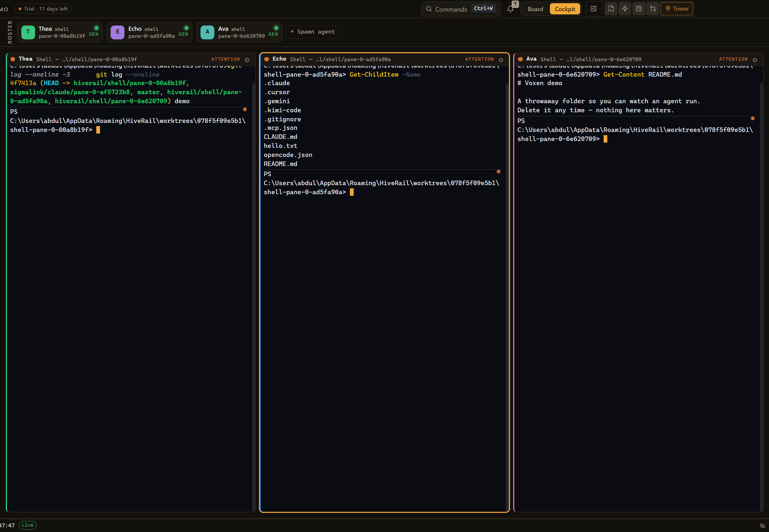Click the .mcp.json entry in Echo terminal

tap(281, 128)
